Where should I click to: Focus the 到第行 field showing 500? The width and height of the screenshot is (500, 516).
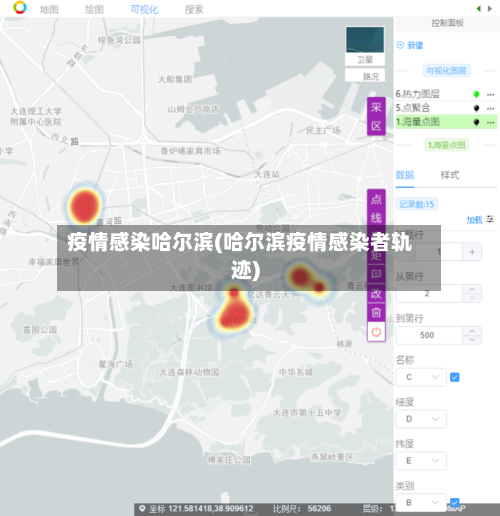(429, 335)
